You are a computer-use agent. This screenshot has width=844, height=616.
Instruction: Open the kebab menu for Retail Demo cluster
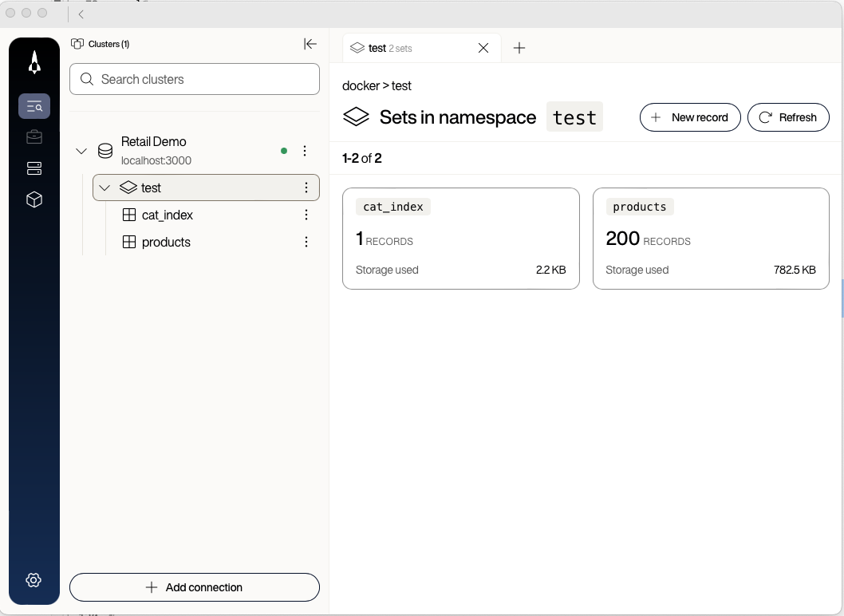point(306,151)
